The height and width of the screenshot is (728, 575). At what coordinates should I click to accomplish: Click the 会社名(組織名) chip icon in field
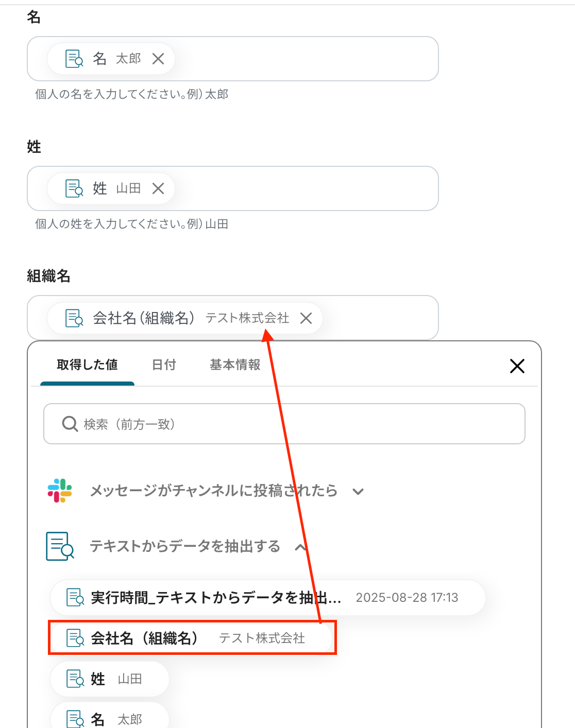(x=74, y=318)
